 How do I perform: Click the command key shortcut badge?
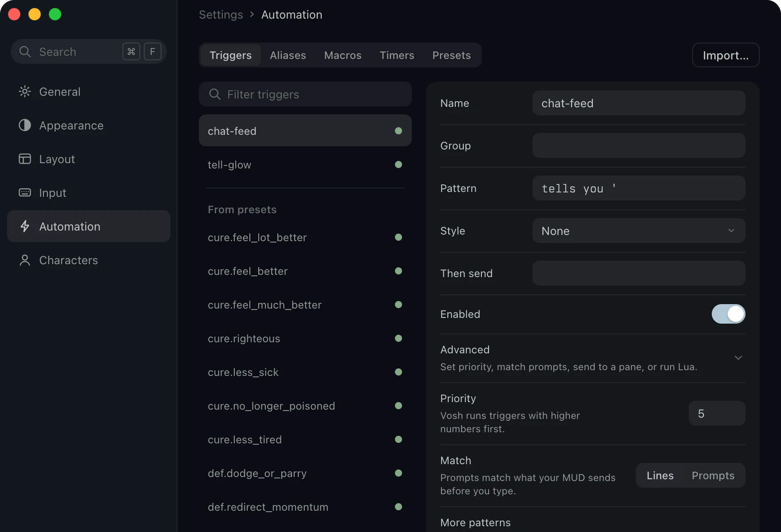(x=131, y=52)
